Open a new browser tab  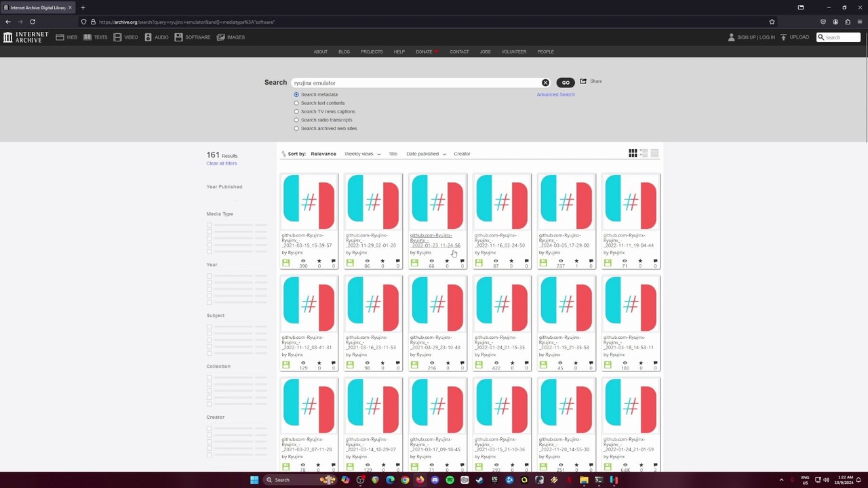[x=83, y=7]
